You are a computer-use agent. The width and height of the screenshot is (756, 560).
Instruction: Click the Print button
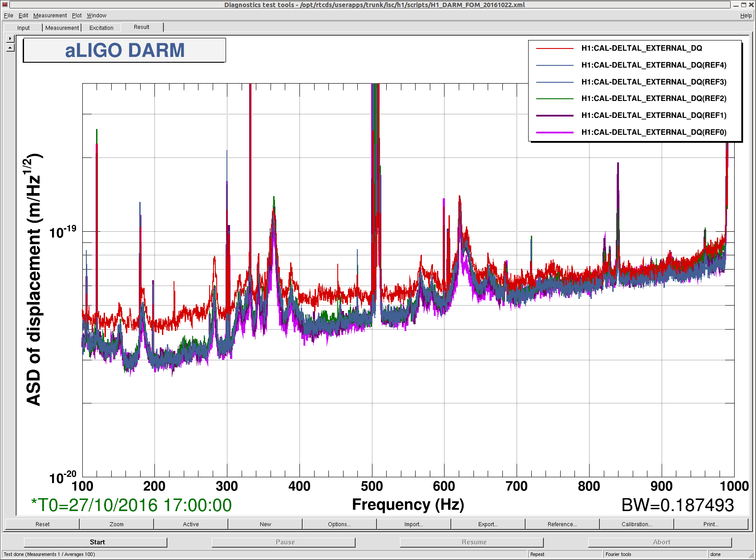coord(711,524)
